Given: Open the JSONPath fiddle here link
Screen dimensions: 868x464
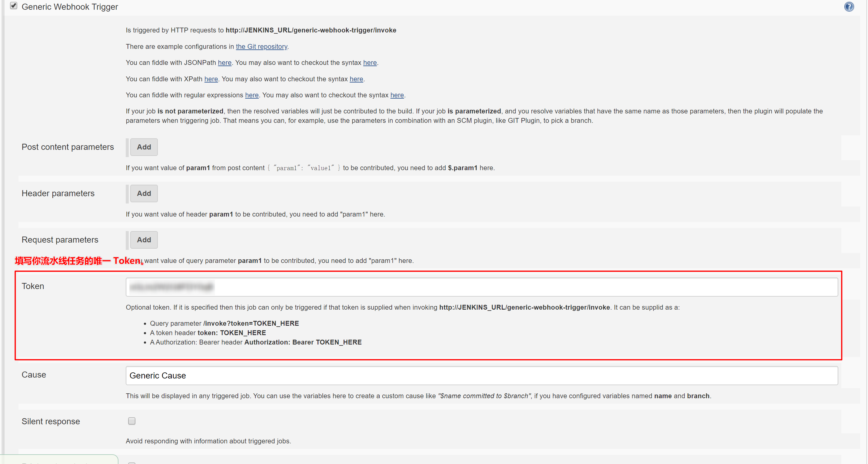Looking at the screenshot, I should [x=225, y=63].
